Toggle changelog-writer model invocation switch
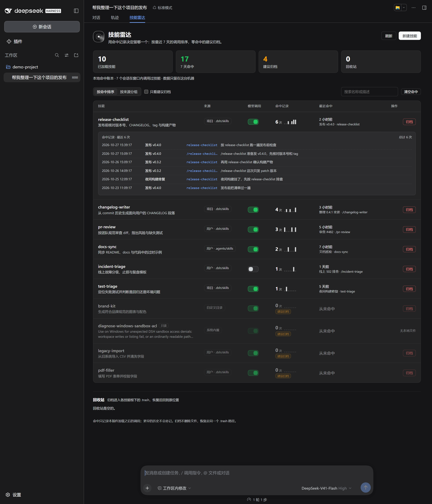This screenshot has width=432, height=504. tap(253, 210)
